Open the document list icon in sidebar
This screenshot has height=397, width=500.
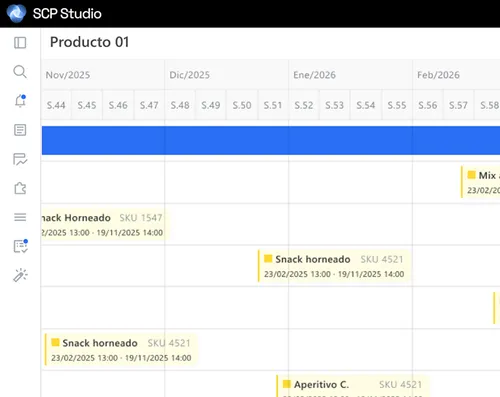click(x=20, y=130)
